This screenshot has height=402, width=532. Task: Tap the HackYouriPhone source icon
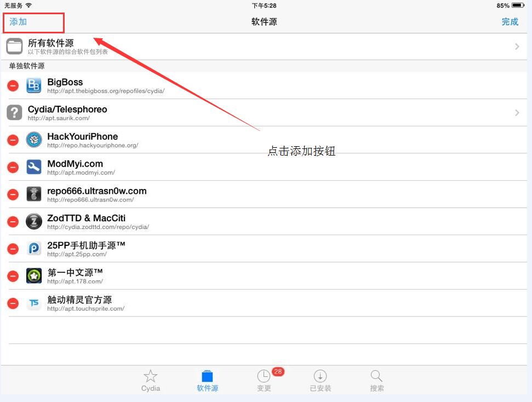click(34, 140)
